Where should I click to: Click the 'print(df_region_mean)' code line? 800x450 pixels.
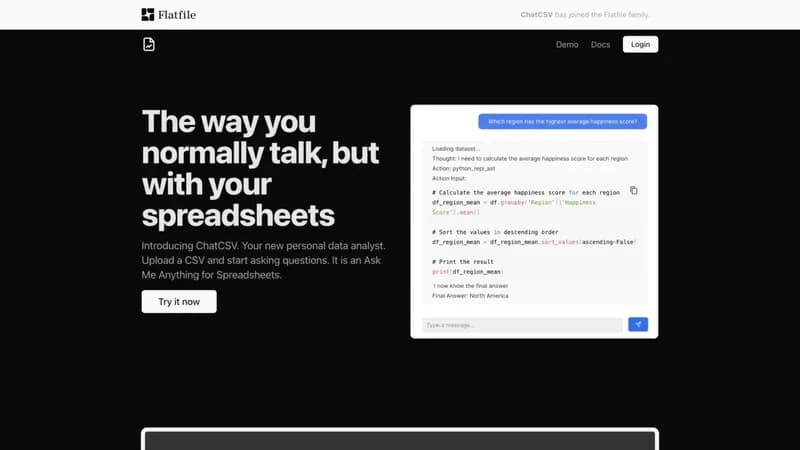468,272
